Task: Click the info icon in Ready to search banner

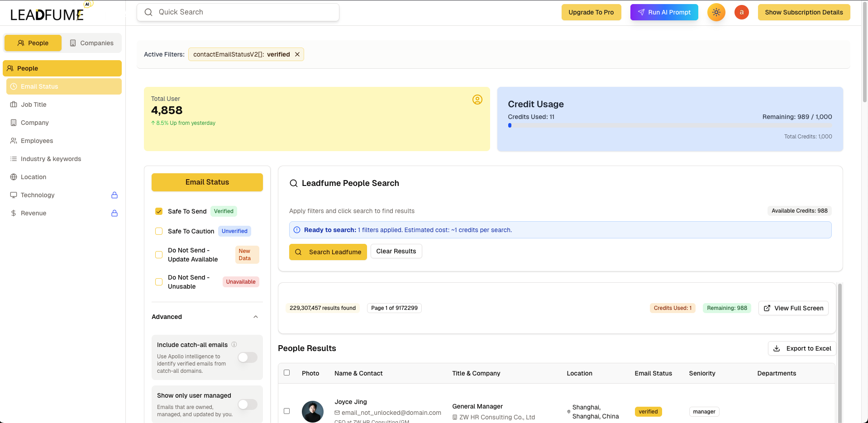Action: click(297, 230)
